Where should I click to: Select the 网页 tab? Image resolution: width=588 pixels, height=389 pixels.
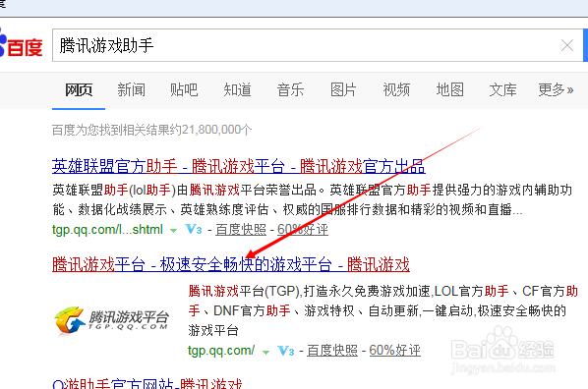[x=79, y=90]
